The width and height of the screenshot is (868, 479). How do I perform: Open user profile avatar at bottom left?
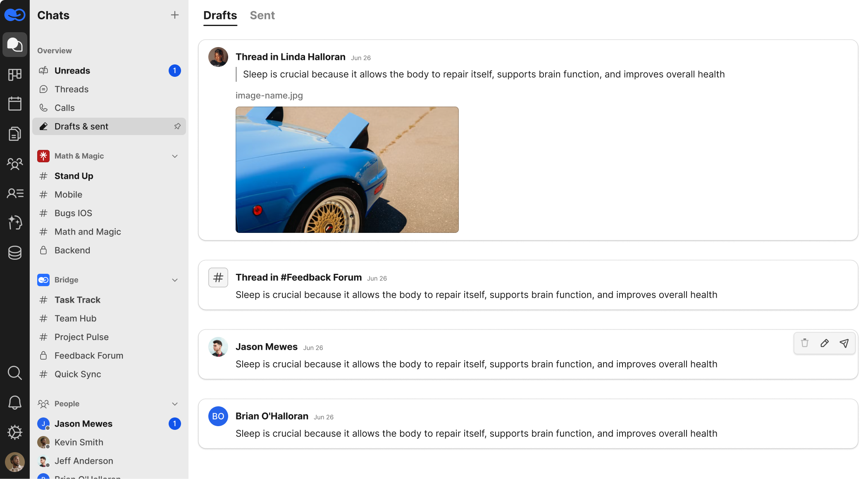(15, 462)
